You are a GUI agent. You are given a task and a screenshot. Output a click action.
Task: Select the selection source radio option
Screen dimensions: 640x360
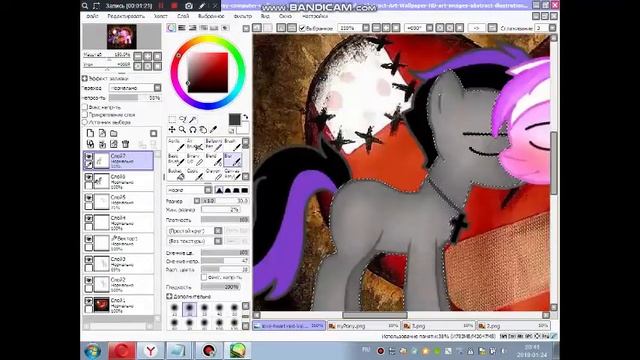point(85,122)
